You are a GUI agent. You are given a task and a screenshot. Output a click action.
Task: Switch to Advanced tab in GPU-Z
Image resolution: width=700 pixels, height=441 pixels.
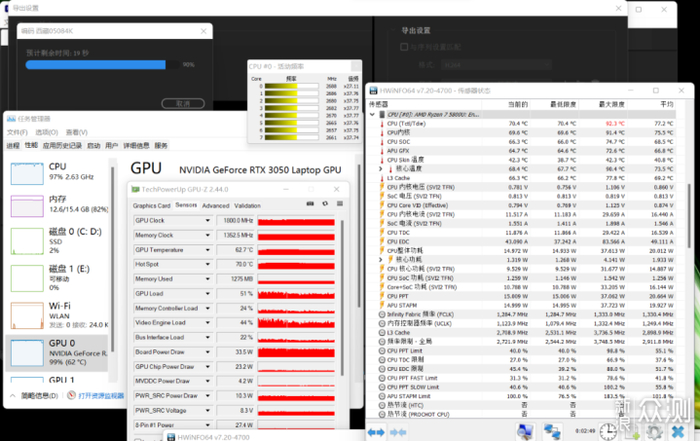click(216, 206)
